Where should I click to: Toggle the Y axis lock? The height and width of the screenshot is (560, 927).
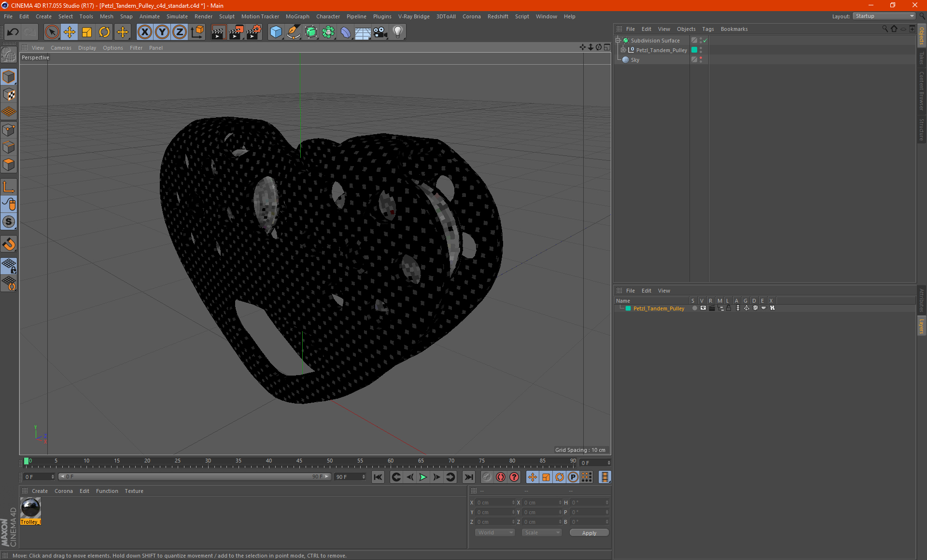coord(162,32)
